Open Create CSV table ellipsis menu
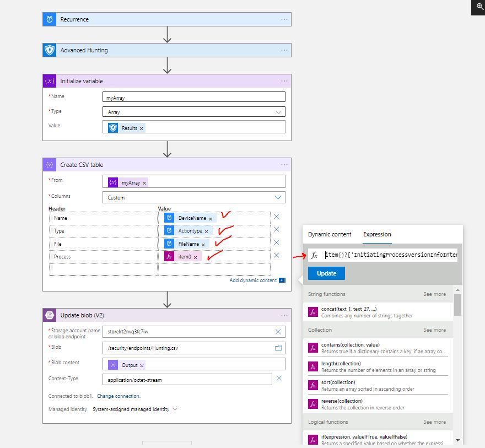The height and width of the screenshot is (448, 485). coord(284,165)
